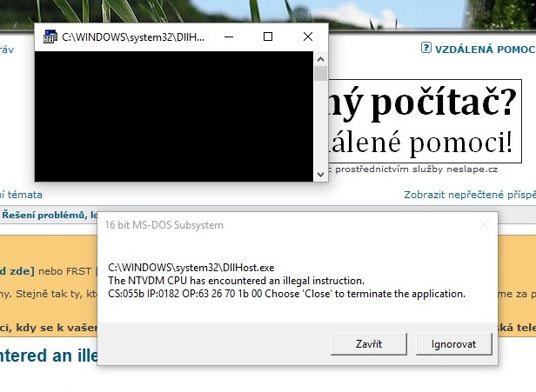This screenshot has height=392, width=536.
Task: Click the console scrollbar thumb
Action: [320, 73]
